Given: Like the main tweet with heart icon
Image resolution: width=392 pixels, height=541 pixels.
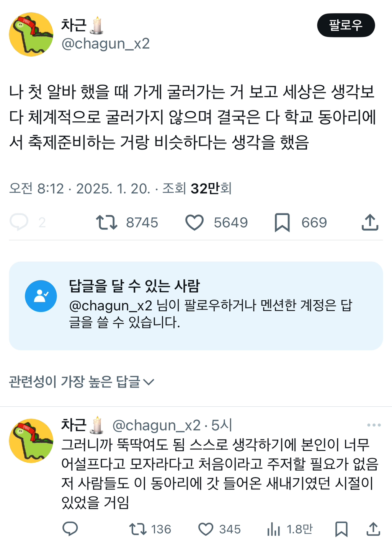Looking at the screenshot, I should (194, 222).
